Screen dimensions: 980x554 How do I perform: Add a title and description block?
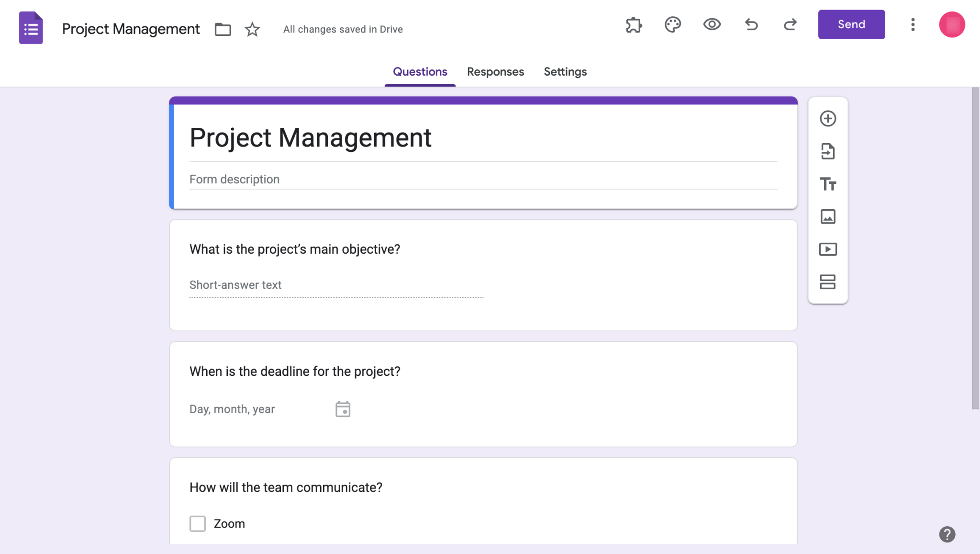[x=828, y=184]
